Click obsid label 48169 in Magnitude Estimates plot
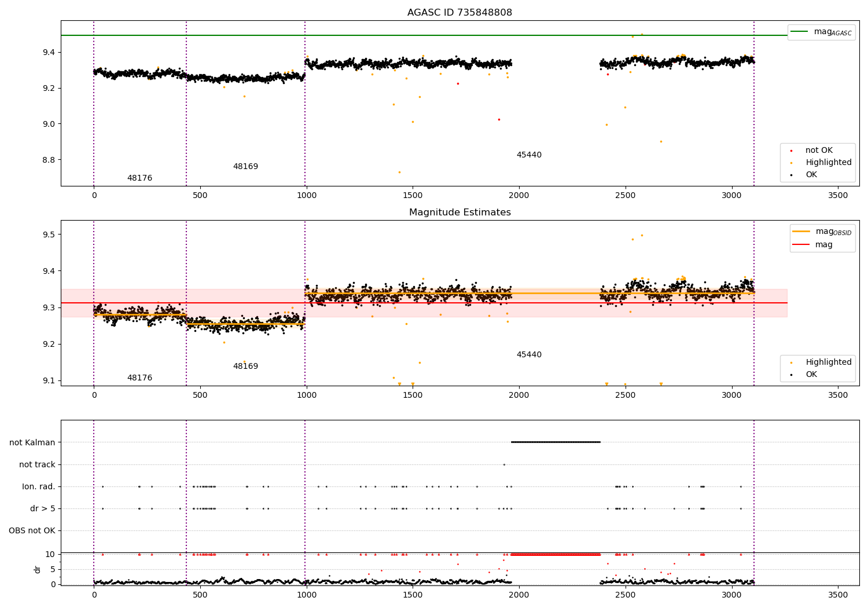The image size is (868, 608). coord(245,367)
